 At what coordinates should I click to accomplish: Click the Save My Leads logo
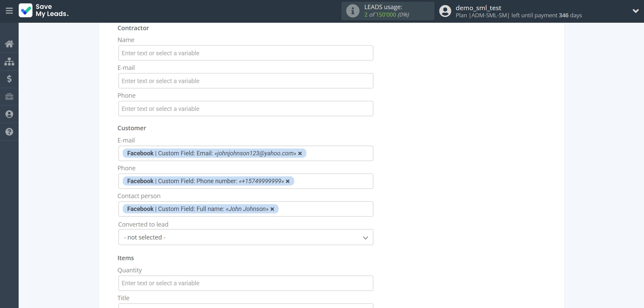(44, 11)
